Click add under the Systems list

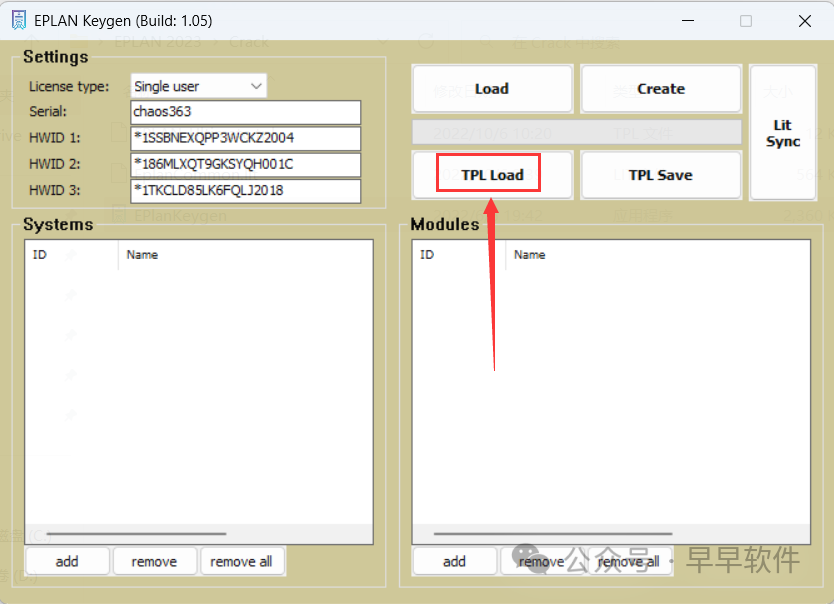point(67,561)
